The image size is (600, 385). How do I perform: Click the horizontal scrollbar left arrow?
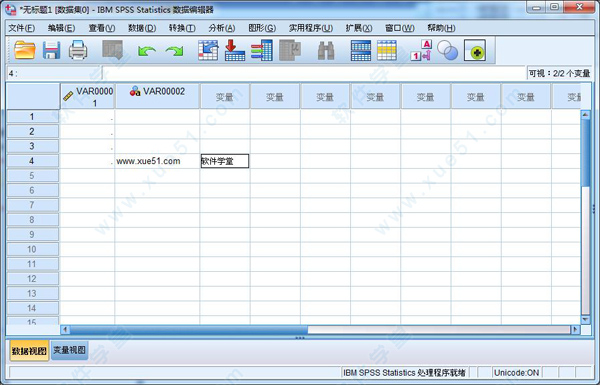(65, 330)
